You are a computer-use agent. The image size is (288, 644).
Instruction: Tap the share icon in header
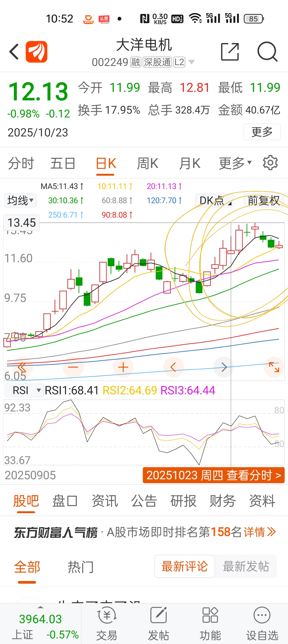230,52
